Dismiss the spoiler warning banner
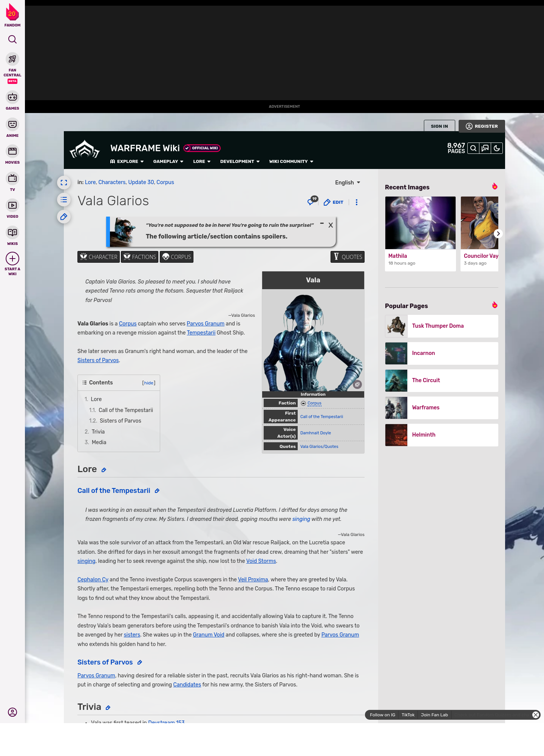This screenshot has width=544, height=756. click(x=331, y=225)
